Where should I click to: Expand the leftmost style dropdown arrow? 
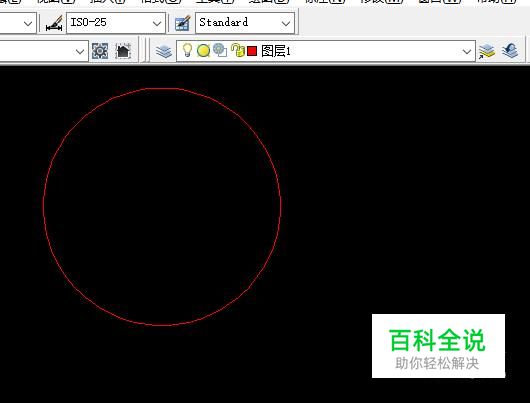pos(28,23)
